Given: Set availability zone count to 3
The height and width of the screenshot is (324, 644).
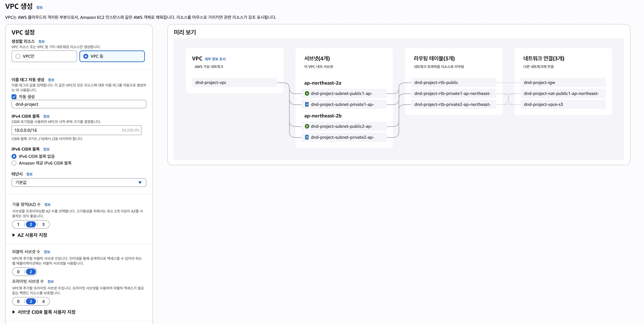Looking at the screenshot, I should coord(43,224).
